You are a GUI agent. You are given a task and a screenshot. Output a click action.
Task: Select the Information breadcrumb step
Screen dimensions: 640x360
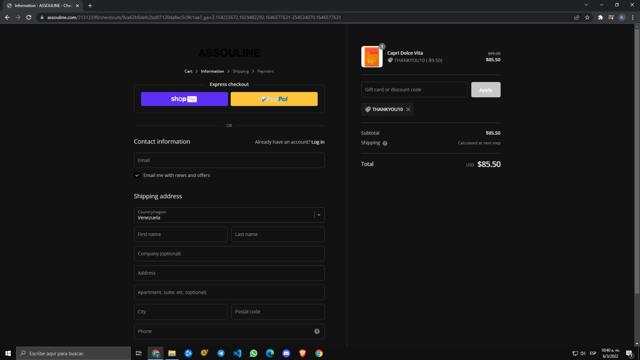(212, 71)
